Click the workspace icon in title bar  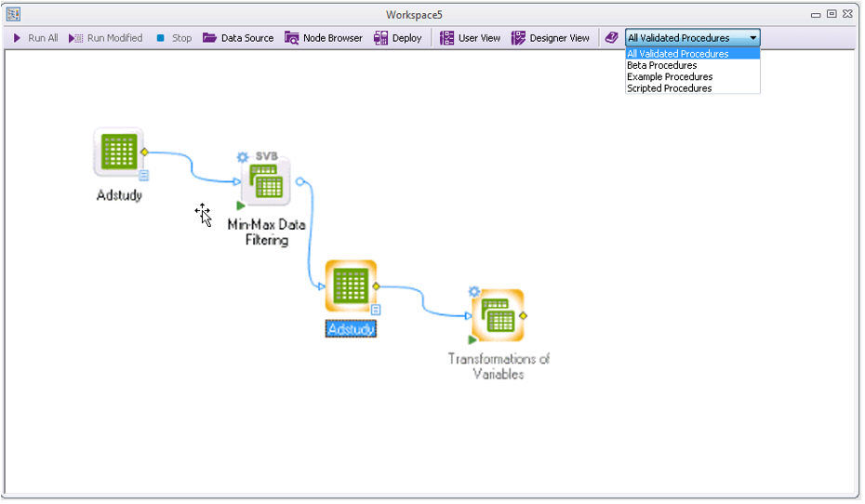click(x=13, y=14)
